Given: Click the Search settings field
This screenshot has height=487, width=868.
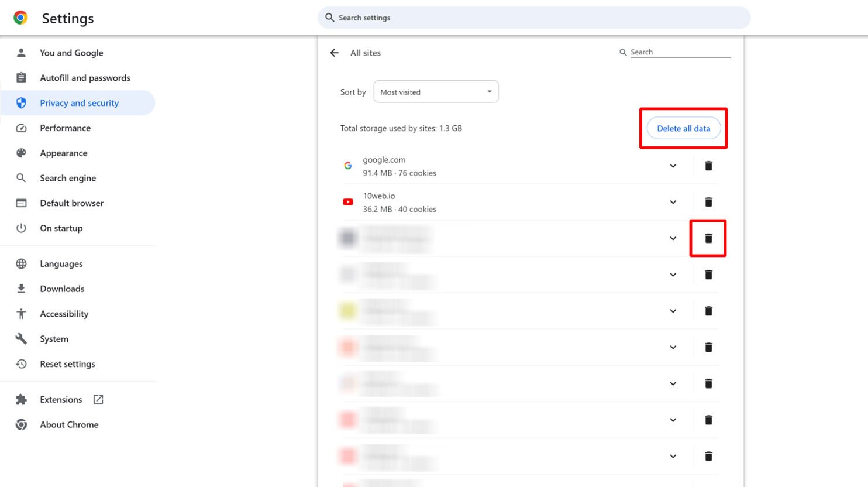Looking at the screenshot, I should (x=533, y=18).
